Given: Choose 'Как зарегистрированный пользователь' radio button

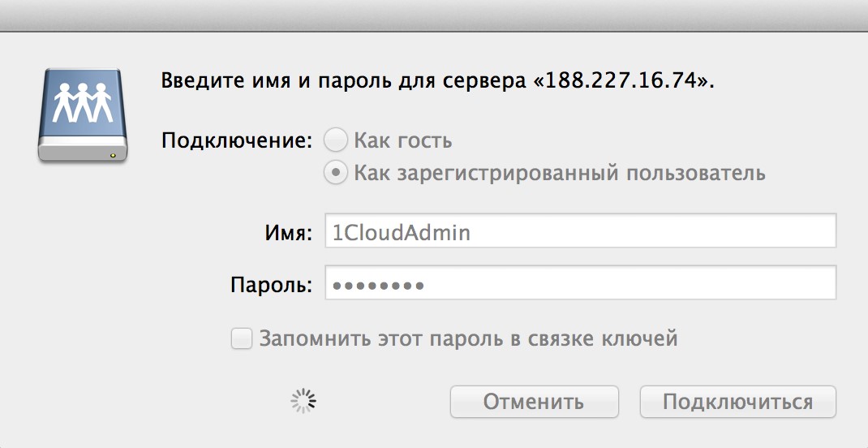Looking at the screenshot, I should (336, 174).
